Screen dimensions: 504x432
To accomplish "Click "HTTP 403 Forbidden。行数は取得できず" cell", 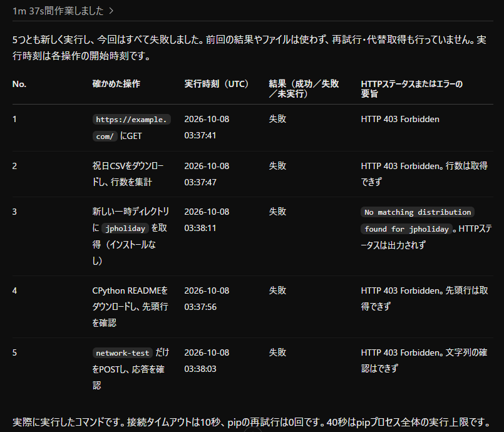I will tap(424, 174).
